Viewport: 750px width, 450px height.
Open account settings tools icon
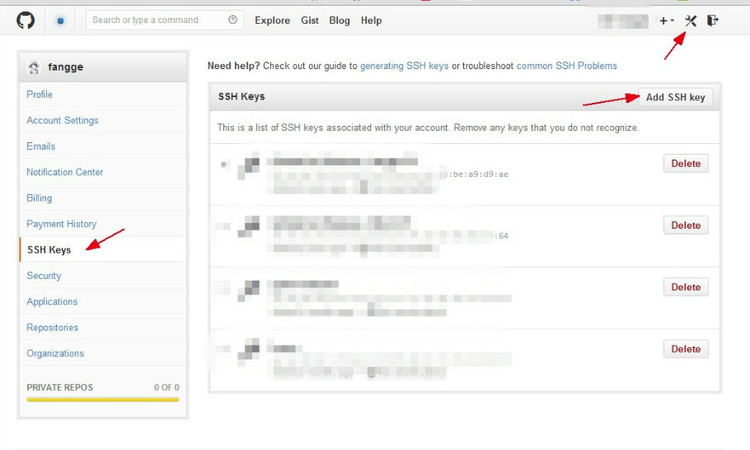pos(691,20)
